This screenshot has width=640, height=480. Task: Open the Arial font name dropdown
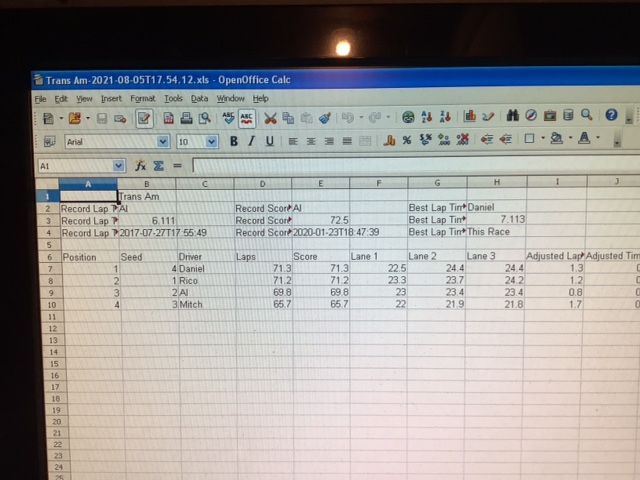[x=163, y=142]
